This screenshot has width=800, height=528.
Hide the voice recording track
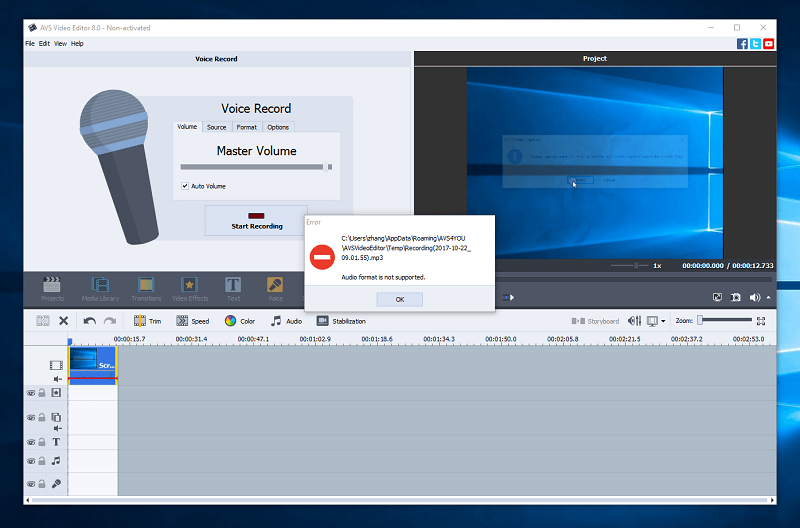click(31, 484)
